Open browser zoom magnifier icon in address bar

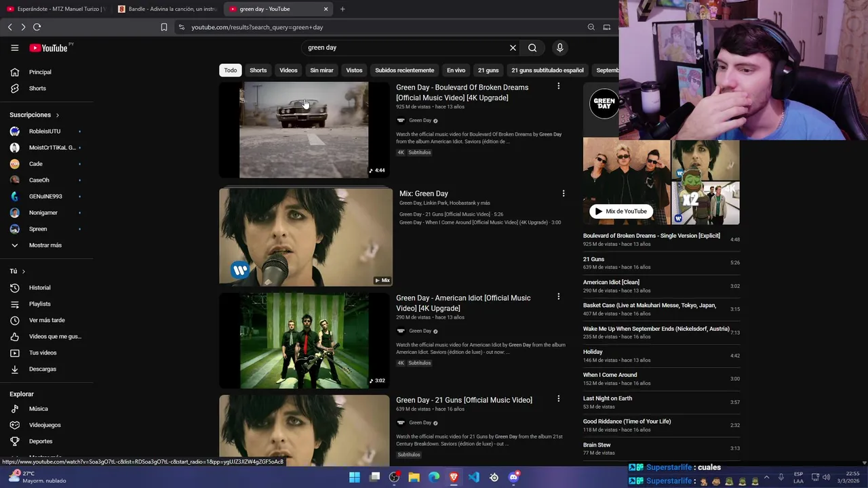tap(591, 27)
